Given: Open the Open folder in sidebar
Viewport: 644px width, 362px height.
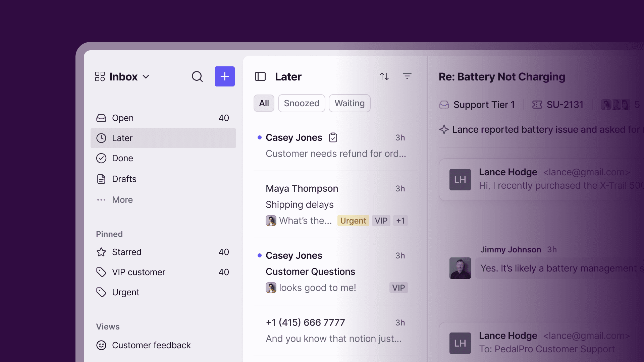Looking at the screenshot, I should tap(163, 118).
